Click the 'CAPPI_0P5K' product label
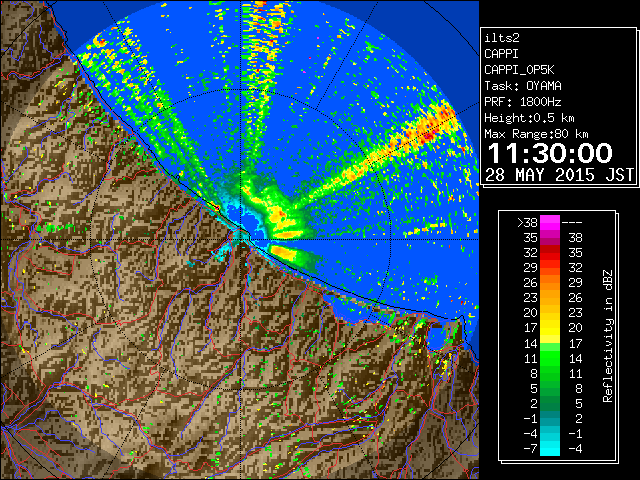This screenshot has height=480, width=640. coord(519,70)
